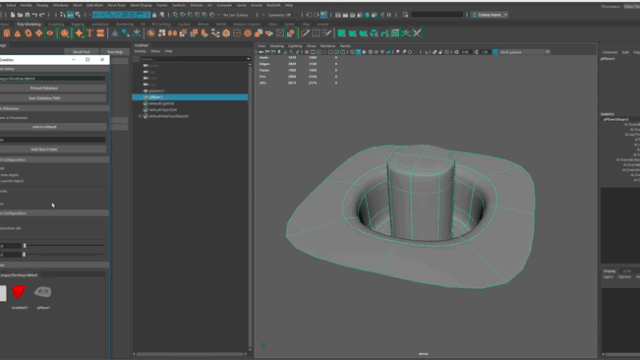Collapse the Configuration section above Selection Set
This screenshot has height=360, width=640.
tap(54, 213)
